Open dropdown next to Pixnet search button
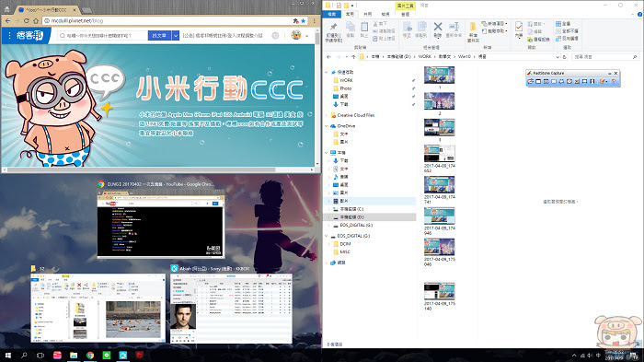 (176, 36)
